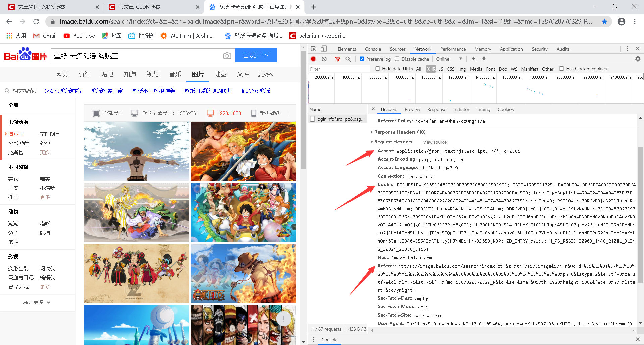Select DevTools inspect element tool
Viewport: 644px width, 345px height.
(x=313, y=49)
